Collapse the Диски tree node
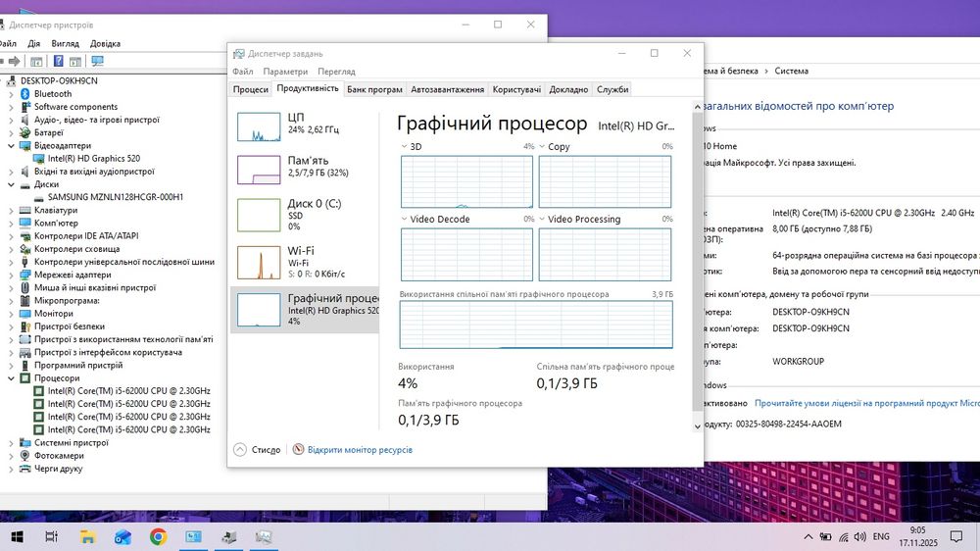The image size is (980, 551). click(11, 184)
